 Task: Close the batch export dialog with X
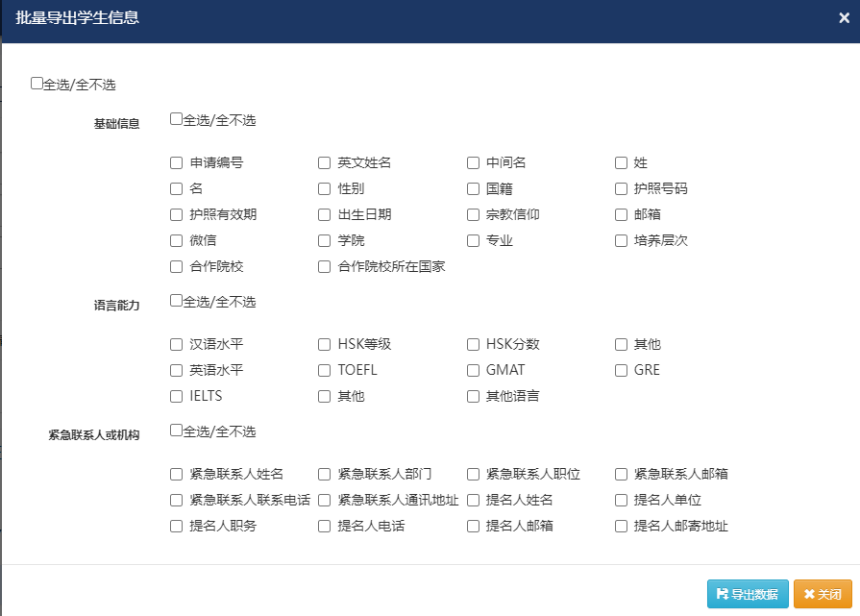click(x=844, y=17)
